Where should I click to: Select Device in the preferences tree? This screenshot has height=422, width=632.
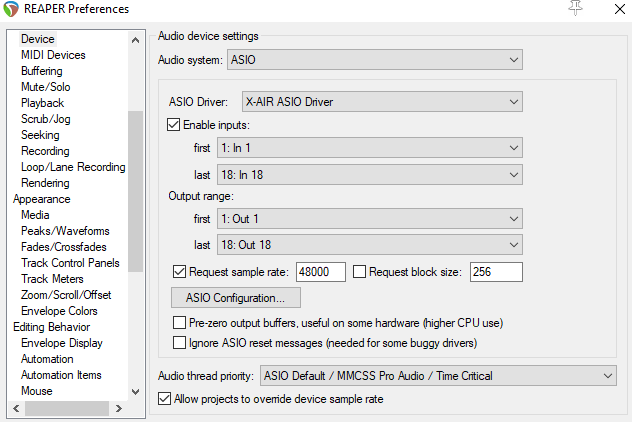click(x=37, y=39)
